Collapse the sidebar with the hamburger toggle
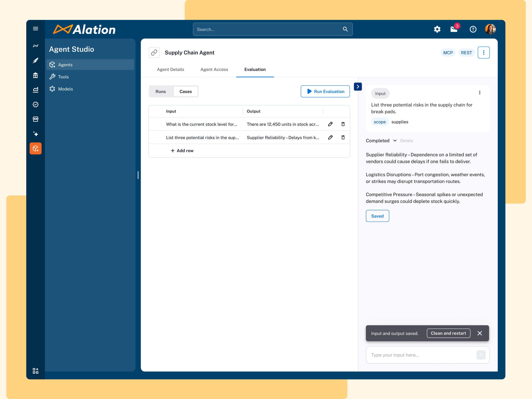This screenshot has width=532, height=399. pos(36,28)
